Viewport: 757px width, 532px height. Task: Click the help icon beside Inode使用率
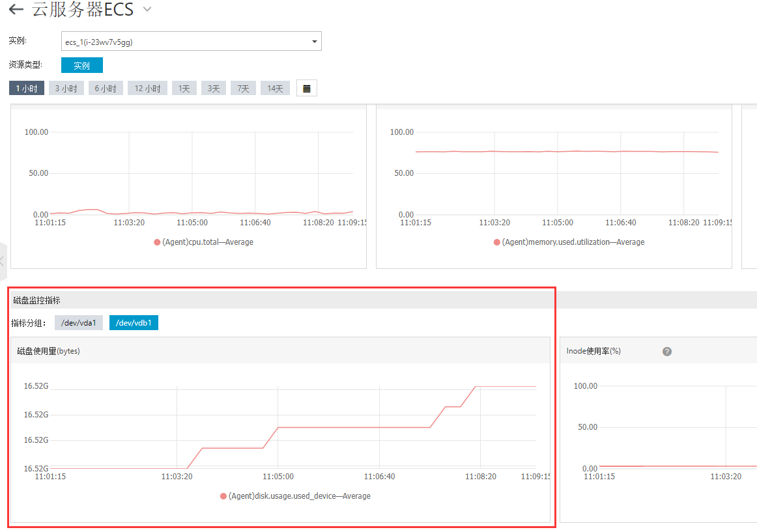(x=666, y=352)
